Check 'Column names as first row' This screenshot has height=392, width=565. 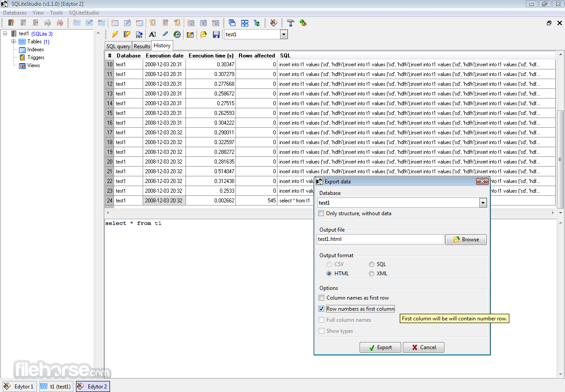pos(322,298)
